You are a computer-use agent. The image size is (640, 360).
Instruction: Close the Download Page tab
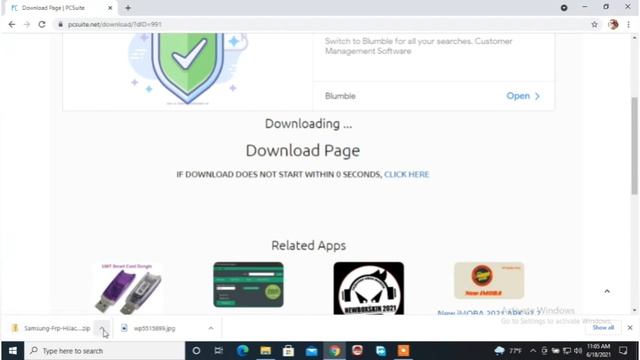click(x=110, y=8)
